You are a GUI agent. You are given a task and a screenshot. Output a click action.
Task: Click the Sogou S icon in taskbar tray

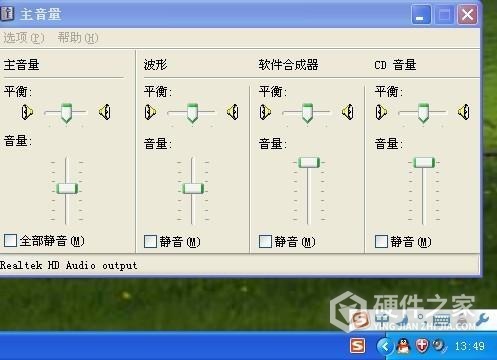click(x=358, y=346)
